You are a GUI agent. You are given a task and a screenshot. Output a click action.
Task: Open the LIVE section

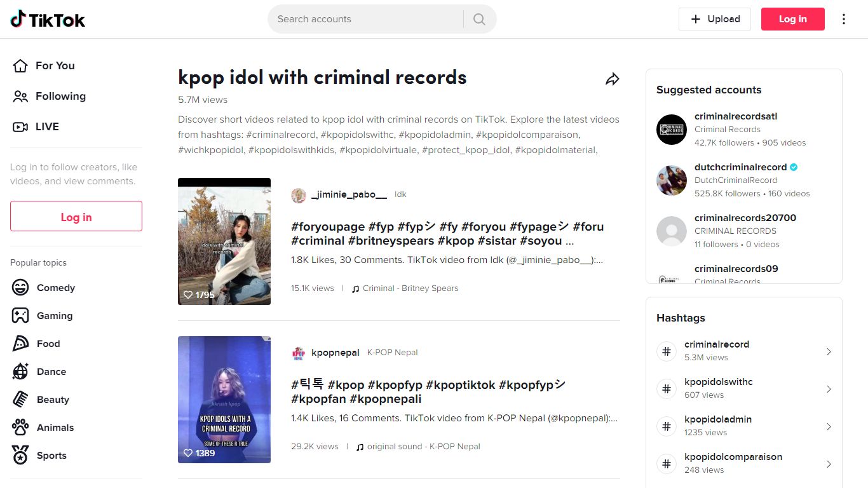click(47, 126)
